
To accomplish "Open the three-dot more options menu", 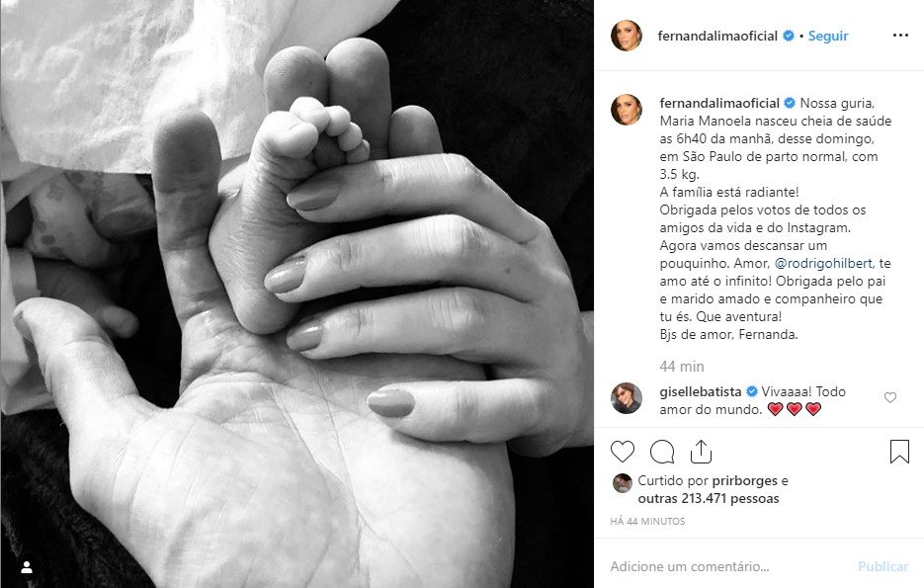I will pyautogui.click(x=900, y=36).
